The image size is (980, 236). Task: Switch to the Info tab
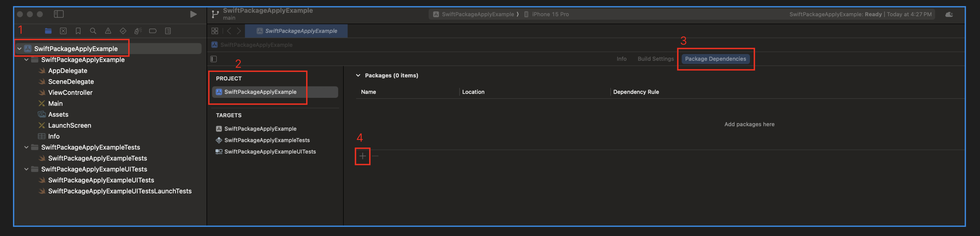pos(621,59)
